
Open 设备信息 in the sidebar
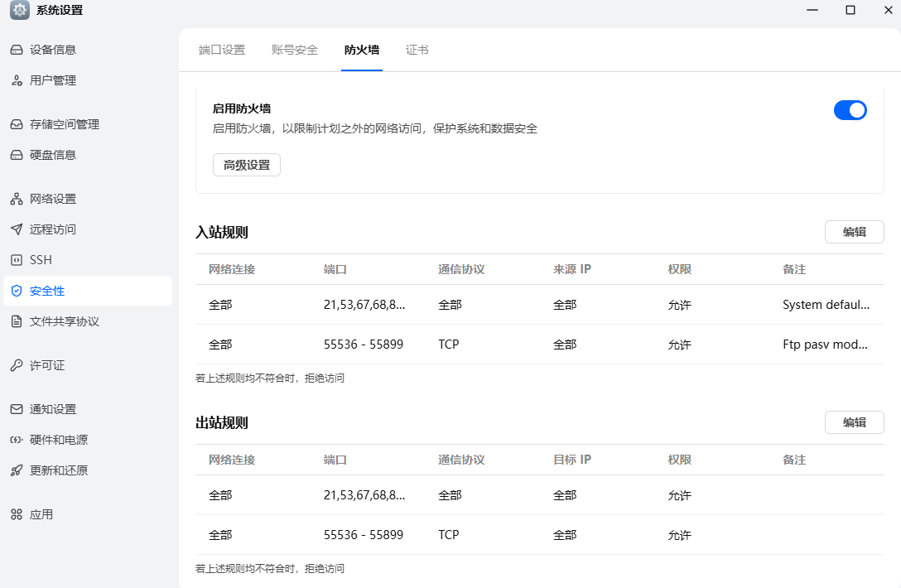[x=50, y=49]
